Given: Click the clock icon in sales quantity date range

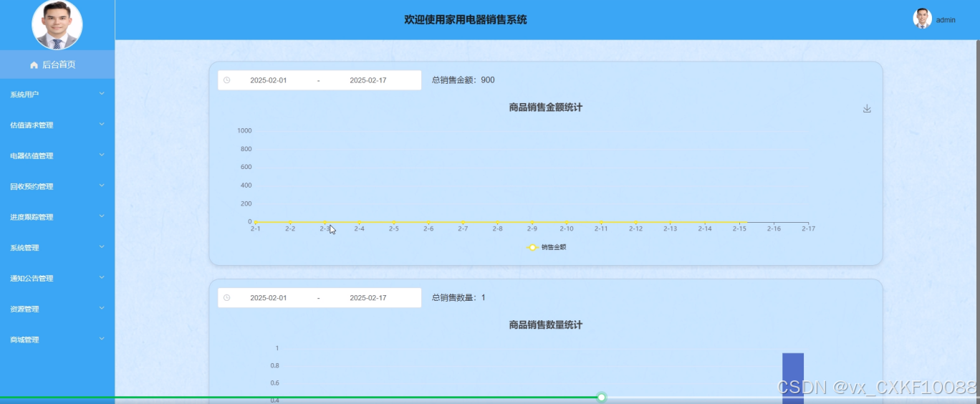Looking at the screenshot, I should click(x=227, y=298).
